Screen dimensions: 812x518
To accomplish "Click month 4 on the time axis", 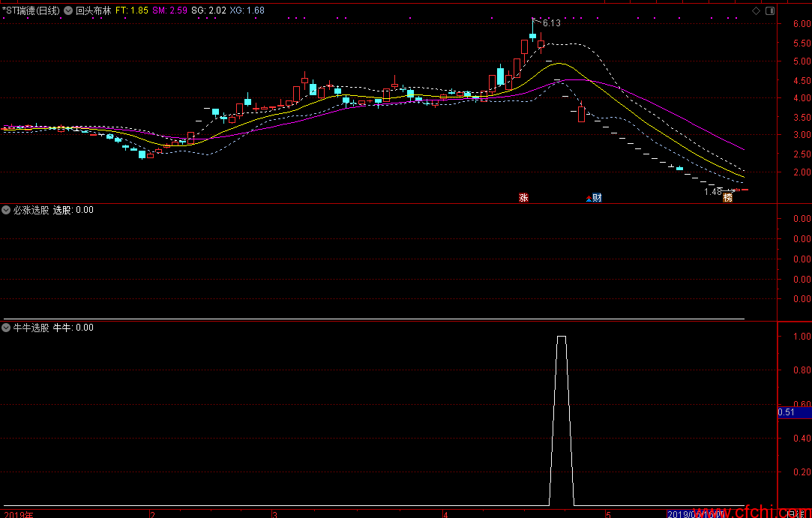I will pyautogui.click(x=445, y=514).
